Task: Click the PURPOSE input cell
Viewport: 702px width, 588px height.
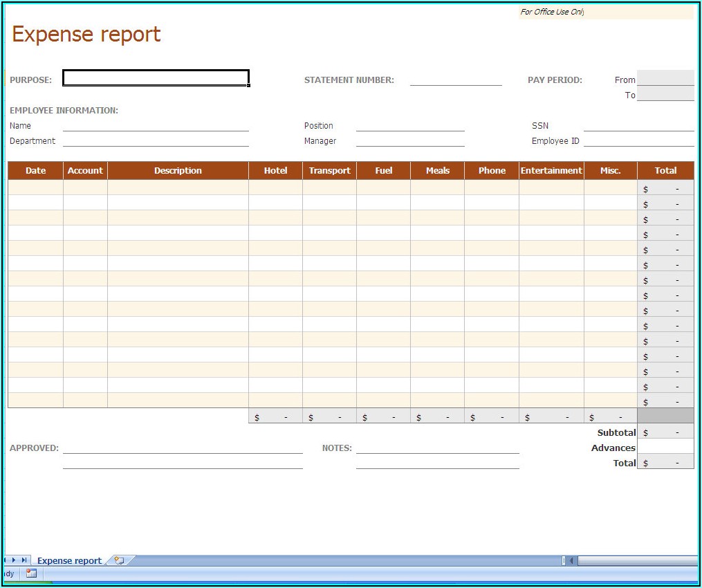Action: [156, 78]
